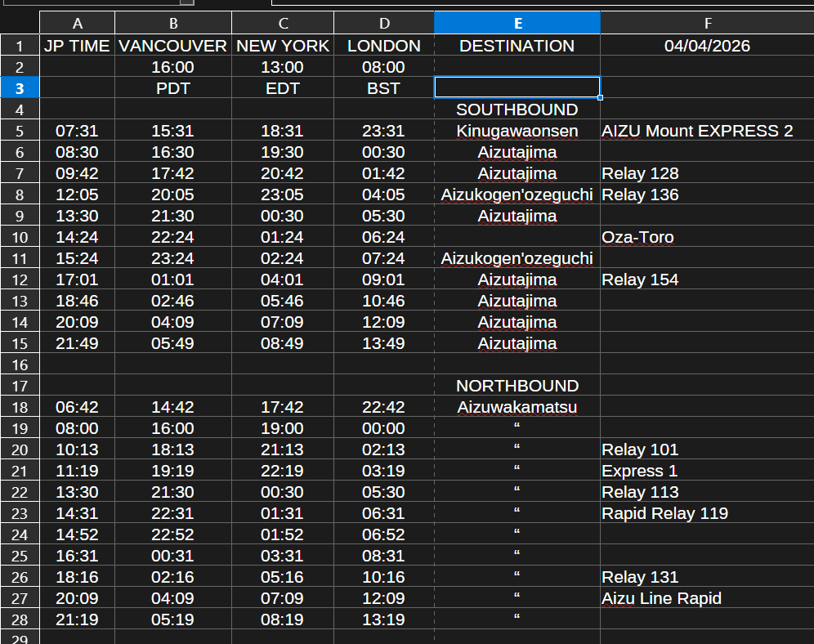
Task: Click the 'NEW YORK' header cell
Action: point(283,46)
